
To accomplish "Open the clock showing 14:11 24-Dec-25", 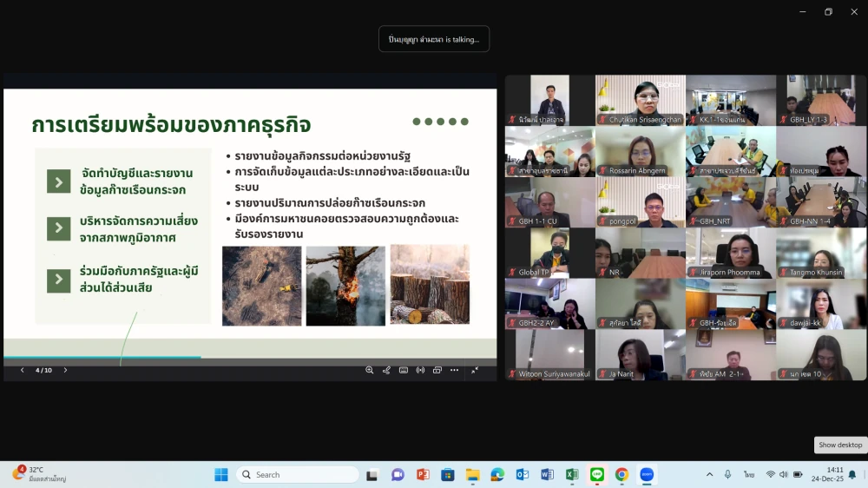I will (x=827, y=474).
